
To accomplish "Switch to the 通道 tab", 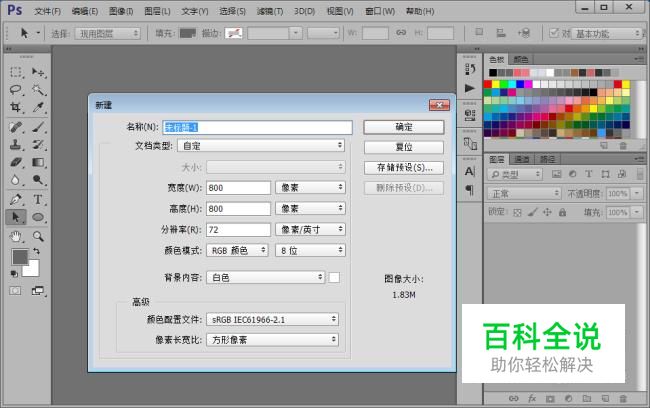I will (521, 159).
